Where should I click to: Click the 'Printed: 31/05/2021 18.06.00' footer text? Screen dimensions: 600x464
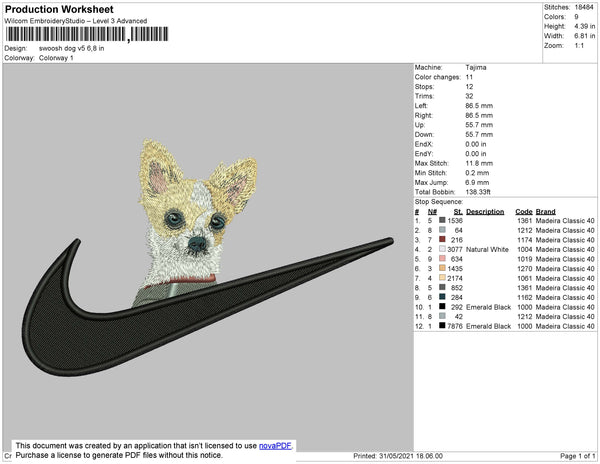(x=398, y=456)
